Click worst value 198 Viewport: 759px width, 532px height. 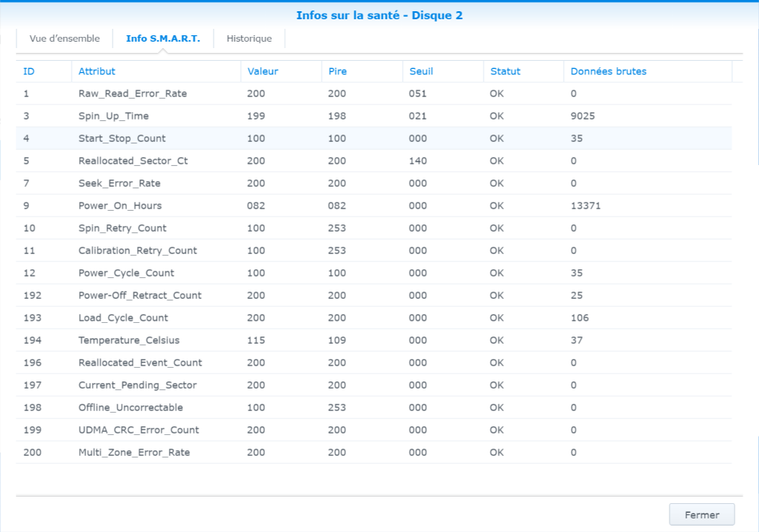point(337,116)
